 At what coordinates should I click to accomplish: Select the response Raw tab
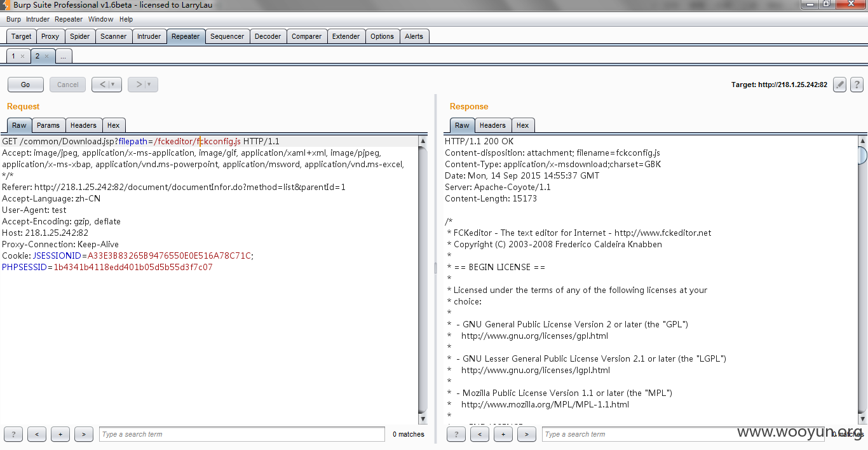462,125
